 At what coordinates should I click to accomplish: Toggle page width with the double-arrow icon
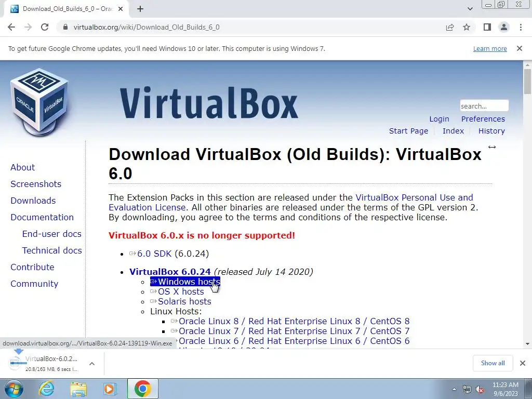(492, 147)
